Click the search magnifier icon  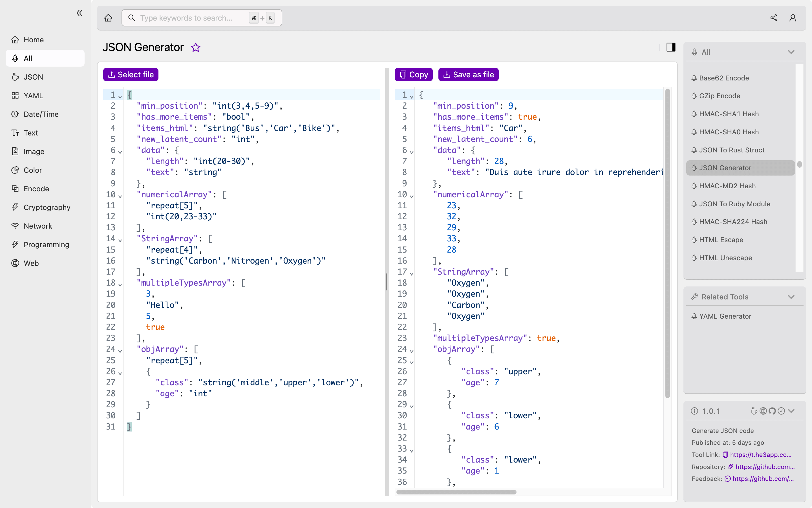(132, 18)
